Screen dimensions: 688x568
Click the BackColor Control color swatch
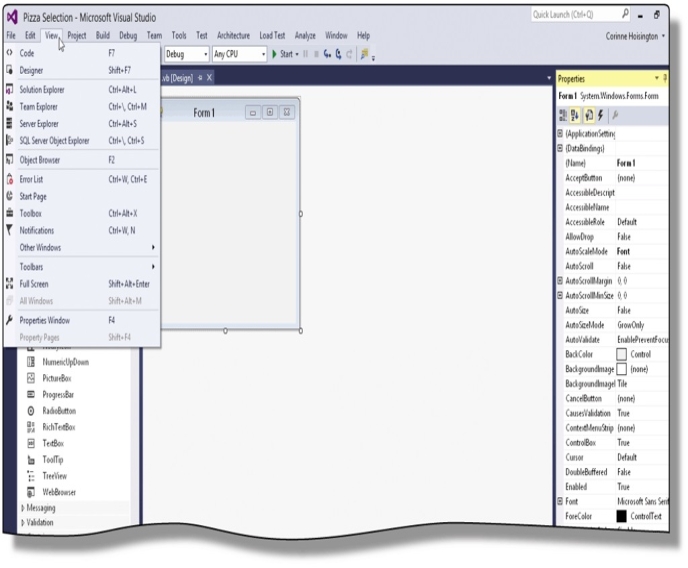point(621,354)
